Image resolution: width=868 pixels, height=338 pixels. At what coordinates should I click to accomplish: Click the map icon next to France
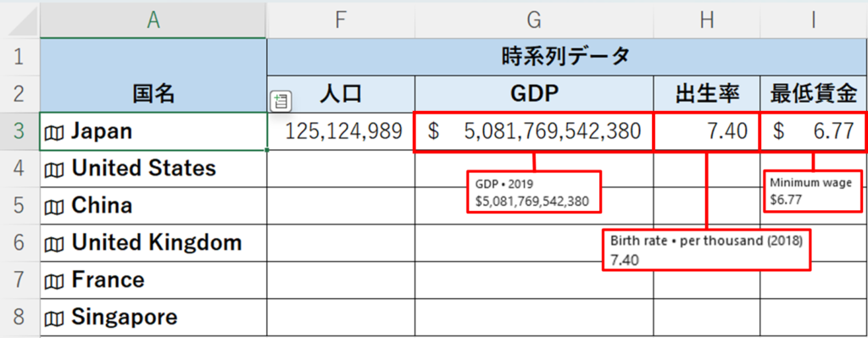pos(53,280)
